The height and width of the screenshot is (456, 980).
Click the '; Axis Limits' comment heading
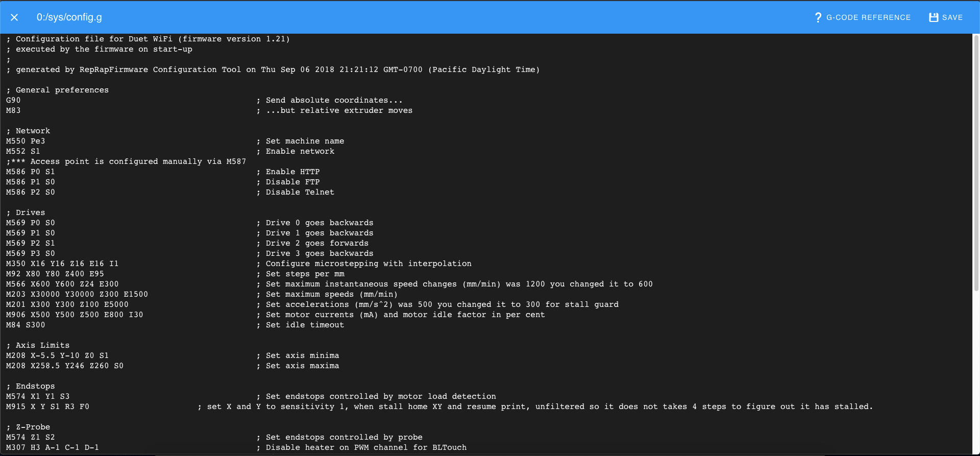38,345
